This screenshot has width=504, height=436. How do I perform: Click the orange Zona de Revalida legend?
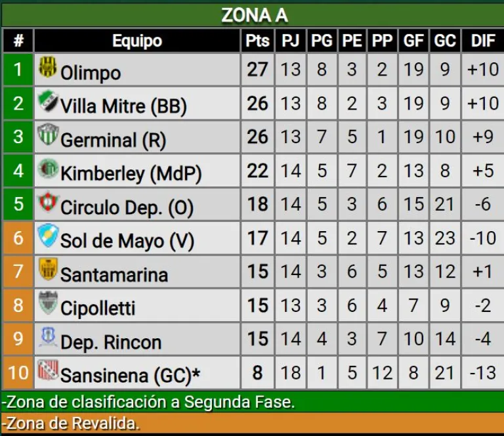pos(253,423)
